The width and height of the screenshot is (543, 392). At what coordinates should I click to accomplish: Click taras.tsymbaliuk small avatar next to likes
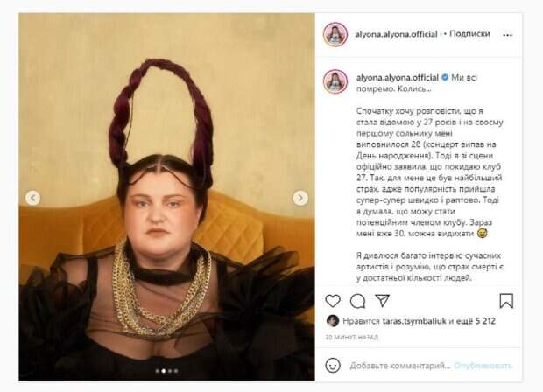(x=333, y=321)
